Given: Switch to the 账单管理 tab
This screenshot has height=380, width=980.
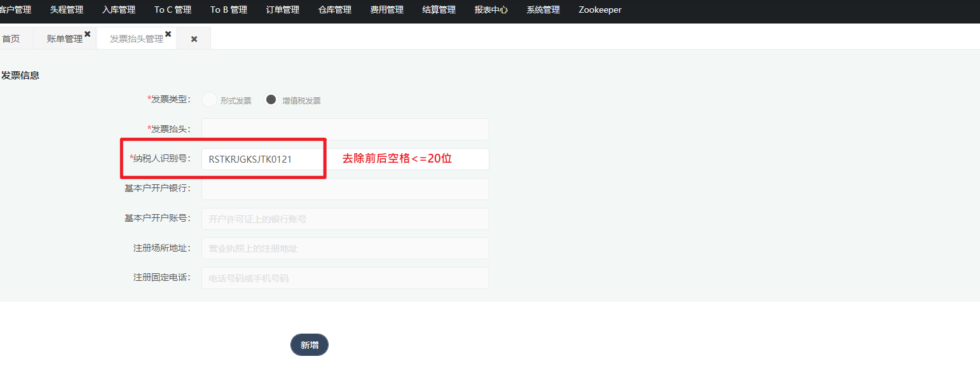Looking at the screenshot, I should 65,39.
